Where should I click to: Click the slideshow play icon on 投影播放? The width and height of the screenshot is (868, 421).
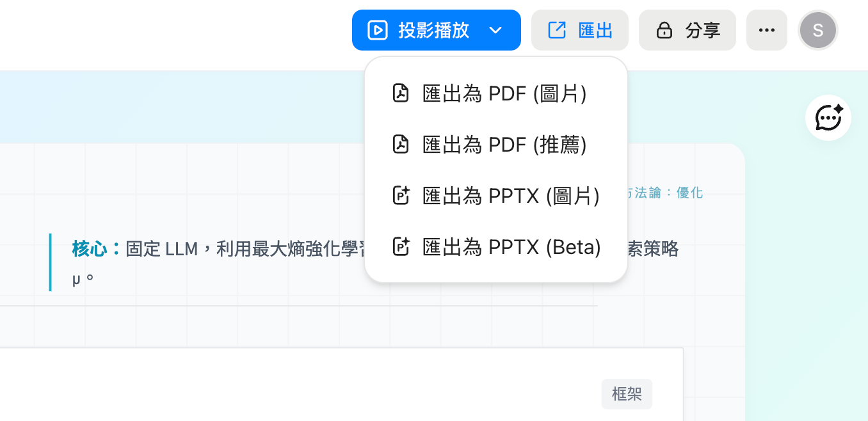378,29
